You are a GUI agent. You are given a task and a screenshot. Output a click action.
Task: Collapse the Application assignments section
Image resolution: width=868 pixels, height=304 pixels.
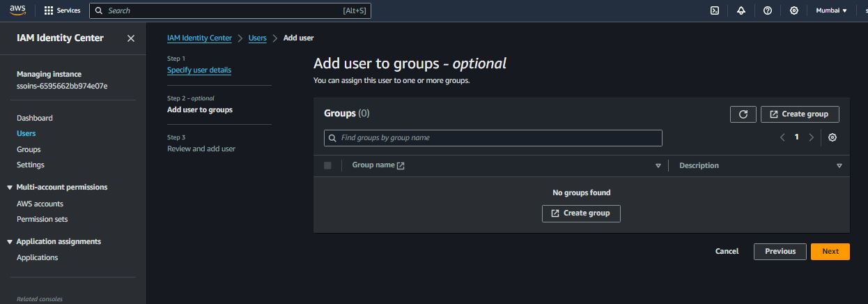[10, 241]
